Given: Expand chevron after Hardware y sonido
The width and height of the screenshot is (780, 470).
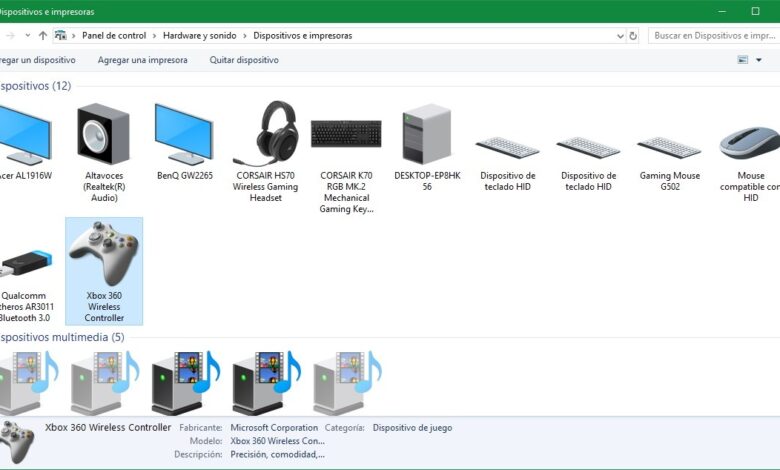Looking at the screenshot, I should pyautogui.click(x=245, y=36).
